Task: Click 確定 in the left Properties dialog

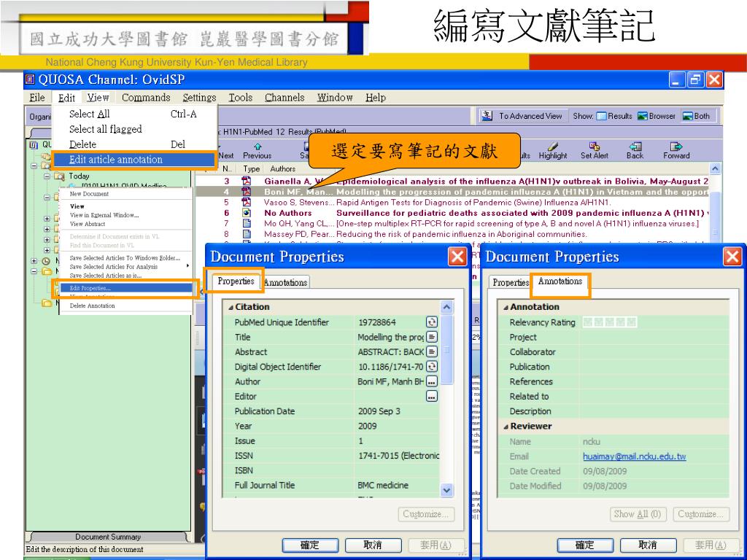Action: click(x=310, y=545)
